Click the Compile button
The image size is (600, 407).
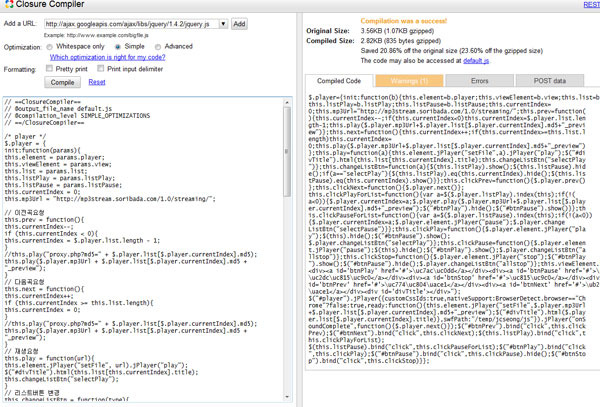pyautogui.click(x=62, y=82)
